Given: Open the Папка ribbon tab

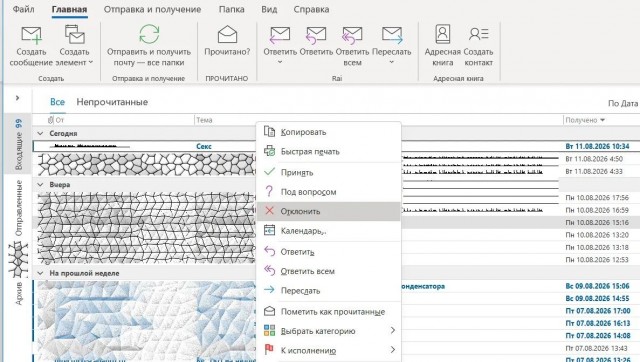Looking at the screenshot, I should [x=231, y=9].
